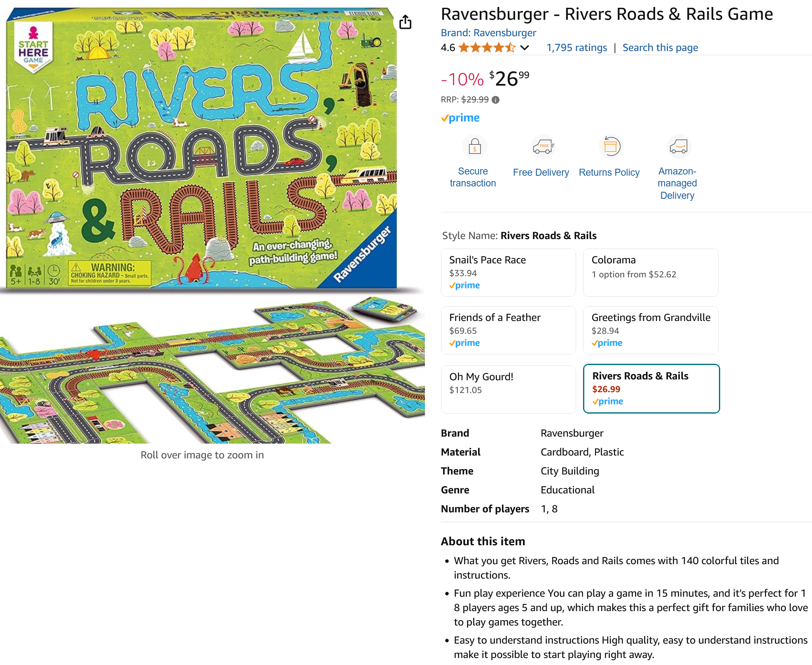
Task: Open the Returns Policy text link
Action: click(609, 172)
